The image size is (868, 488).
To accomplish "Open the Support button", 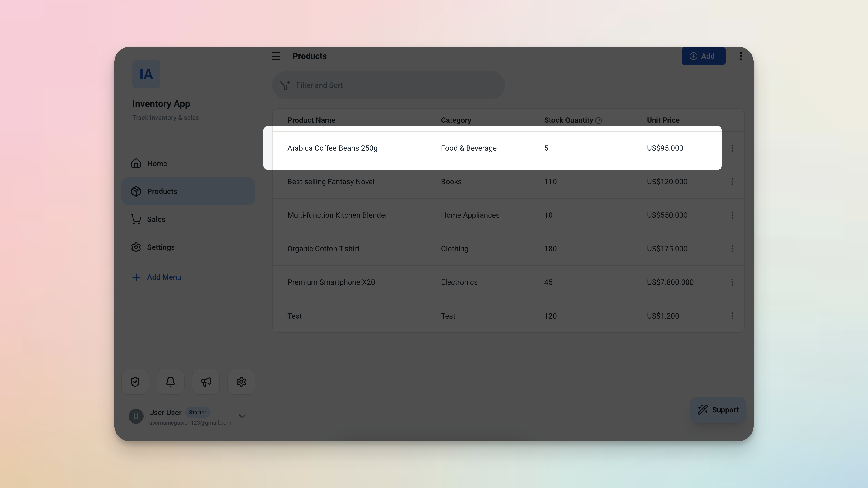I will pyautogui.click(x=718, y=410).
